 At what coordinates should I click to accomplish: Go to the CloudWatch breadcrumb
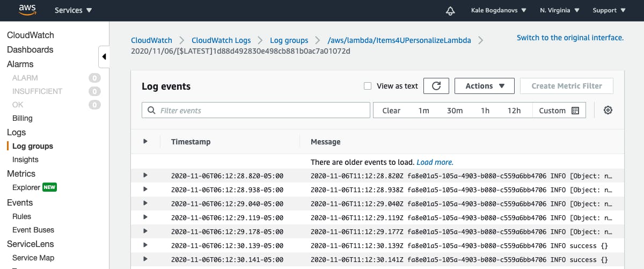152,40
